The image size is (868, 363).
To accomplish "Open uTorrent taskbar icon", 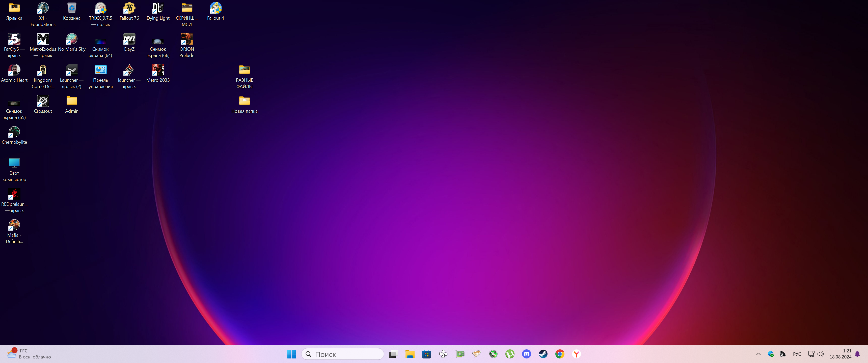I will pyautogui.click(x=510, y=354).
